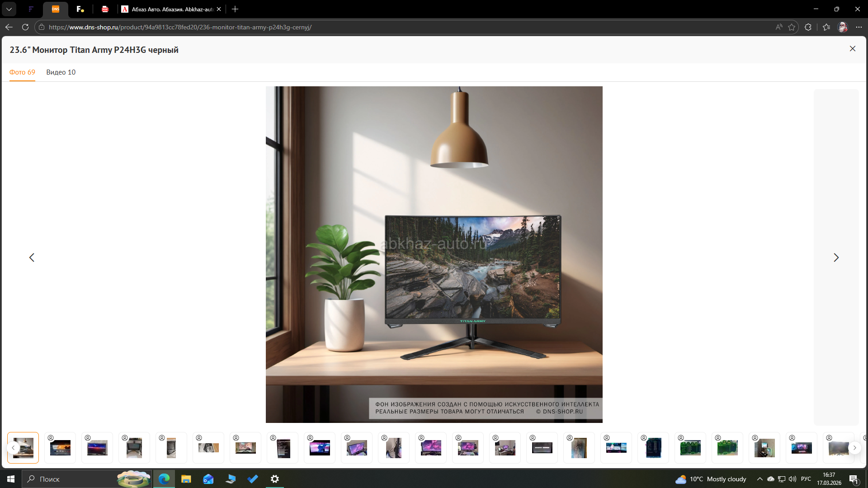This screenshot has height=488, width=868.
Task: Open browser settings three-dots menu
Action: [x=859, y=27]
